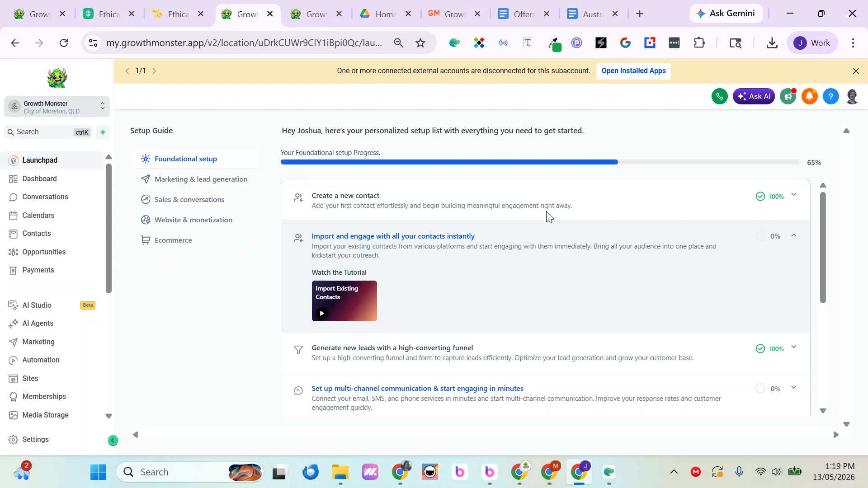Open the Chrome three-dot menu
868x488 pixels.
(x=853, y=43)
